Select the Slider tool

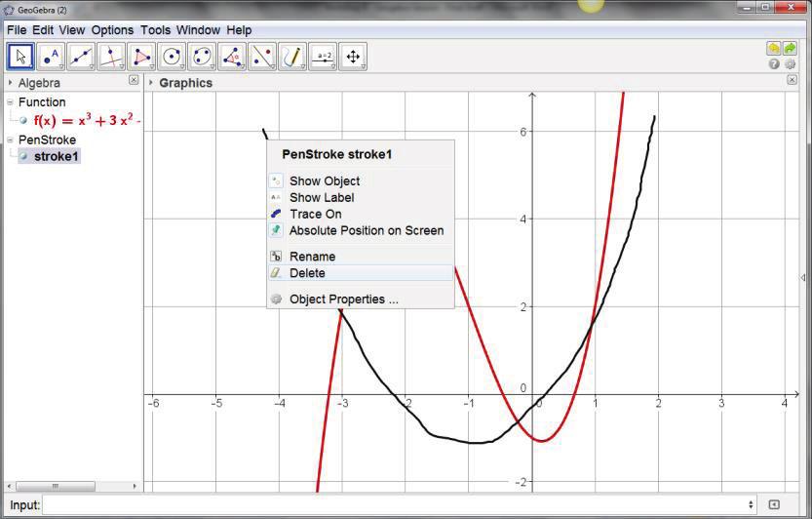click(323, 57)
